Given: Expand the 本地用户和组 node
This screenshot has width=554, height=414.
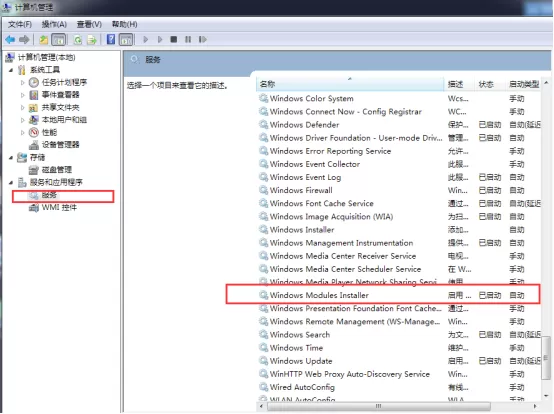Looking at the screenshot, I should tap(23, 120).
